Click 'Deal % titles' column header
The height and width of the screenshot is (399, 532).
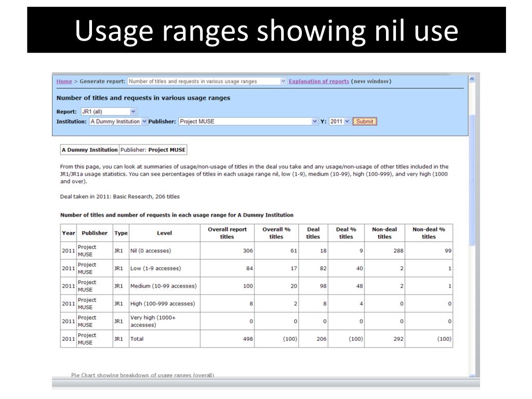(346, 233)
